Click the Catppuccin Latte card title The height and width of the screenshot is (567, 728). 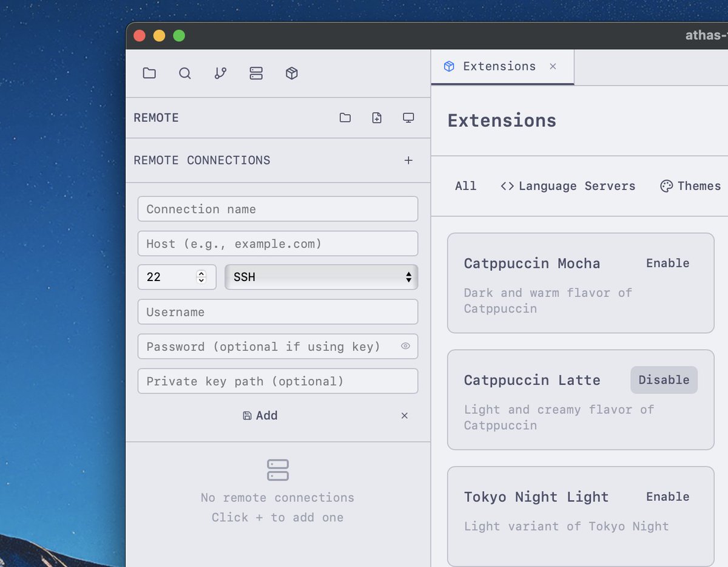532,380
